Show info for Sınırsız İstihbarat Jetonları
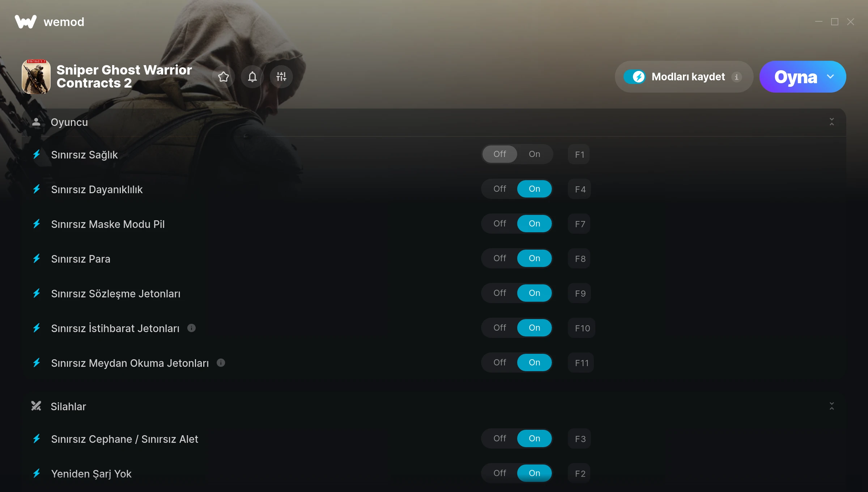 pyautogui.click(x=191, y=328)
